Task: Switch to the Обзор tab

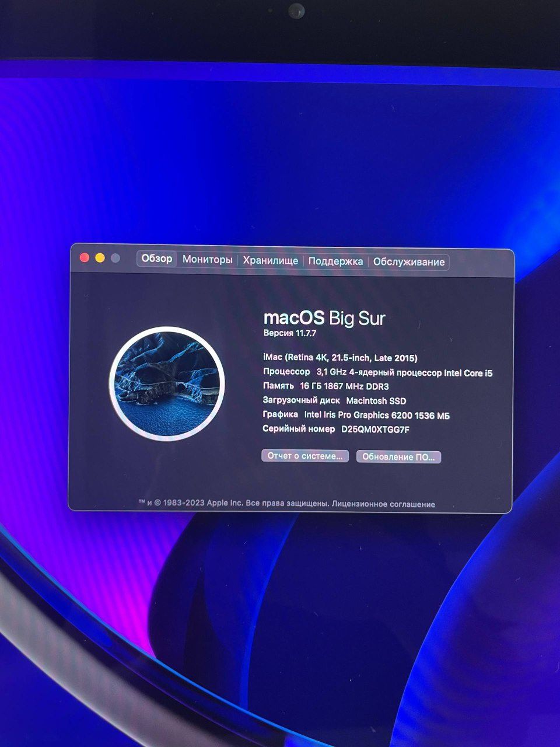Action: coord(157,259)
